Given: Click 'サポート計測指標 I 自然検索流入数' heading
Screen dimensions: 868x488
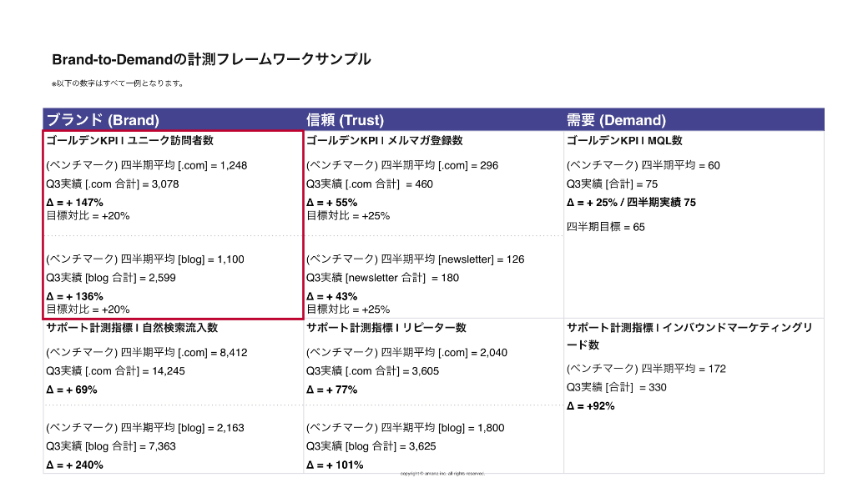Looking at the screenshot, I should (133, 328).
